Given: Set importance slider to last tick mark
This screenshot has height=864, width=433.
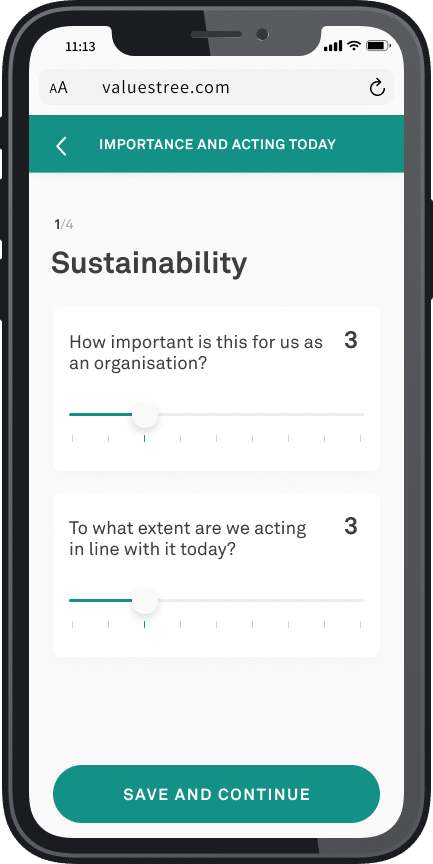Looking at the screenshot, I should (x=360, y=439).
